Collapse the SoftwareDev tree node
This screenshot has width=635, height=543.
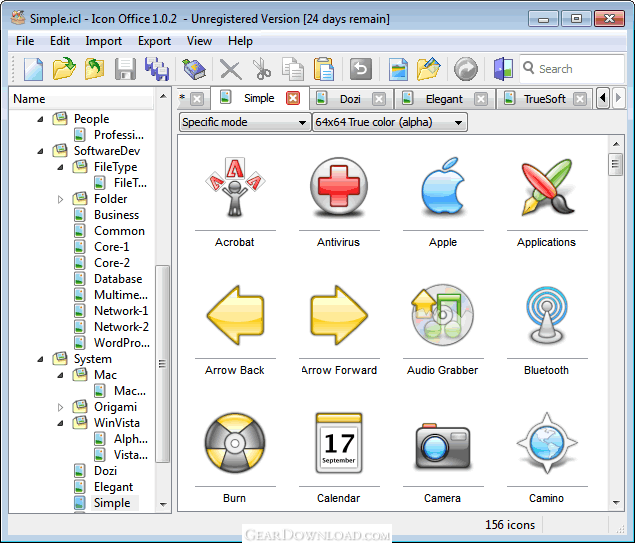[40, 151]
